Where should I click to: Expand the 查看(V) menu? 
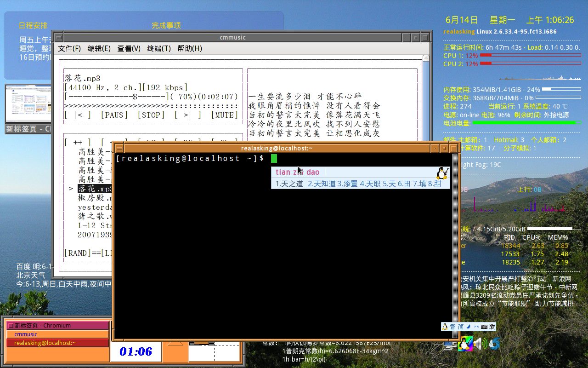tap(129, 48)
